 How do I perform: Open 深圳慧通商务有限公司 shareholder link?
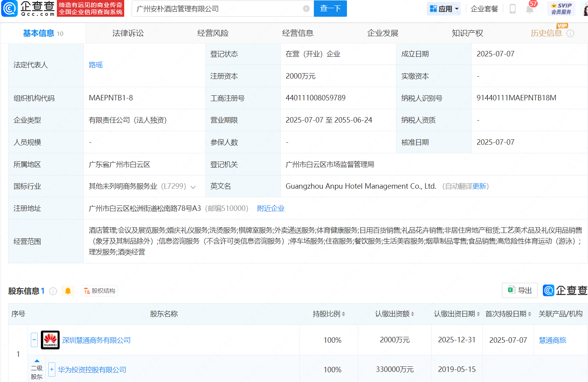tap(97, 340)
